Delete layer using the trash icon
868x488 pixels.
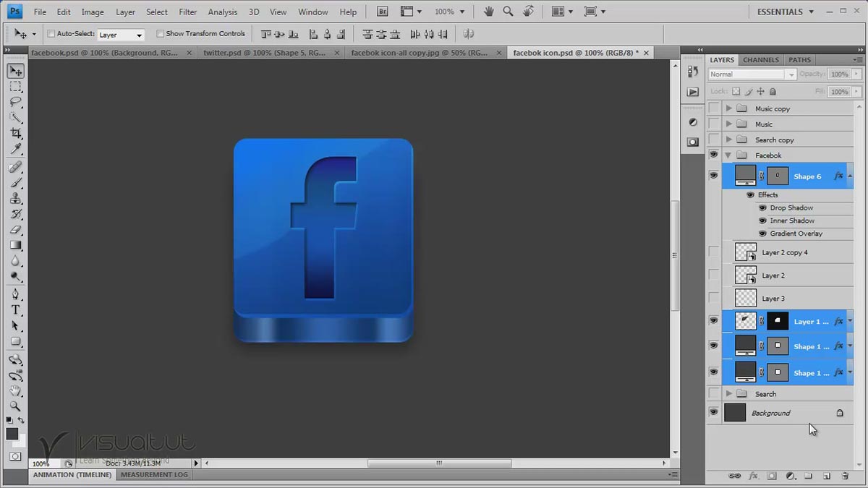click(845, 476)
